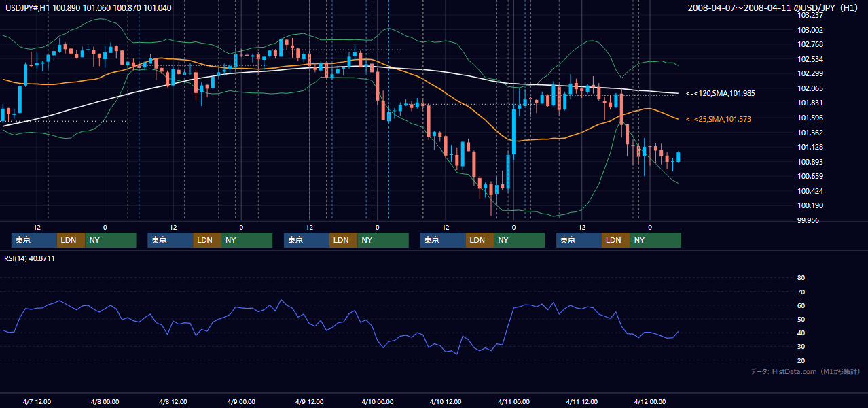
Task: Click price level 101.128 on axis
Action: [x=810, y=147]
